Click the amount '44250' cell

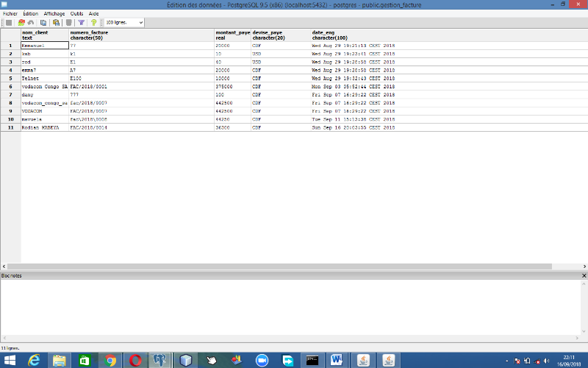[232, 119]
